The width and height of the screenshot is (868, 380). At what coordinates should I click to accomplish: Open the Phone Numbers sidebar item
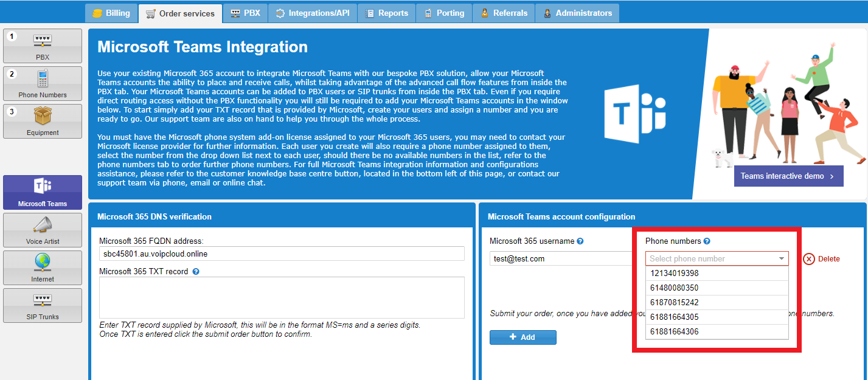(43, 83)
